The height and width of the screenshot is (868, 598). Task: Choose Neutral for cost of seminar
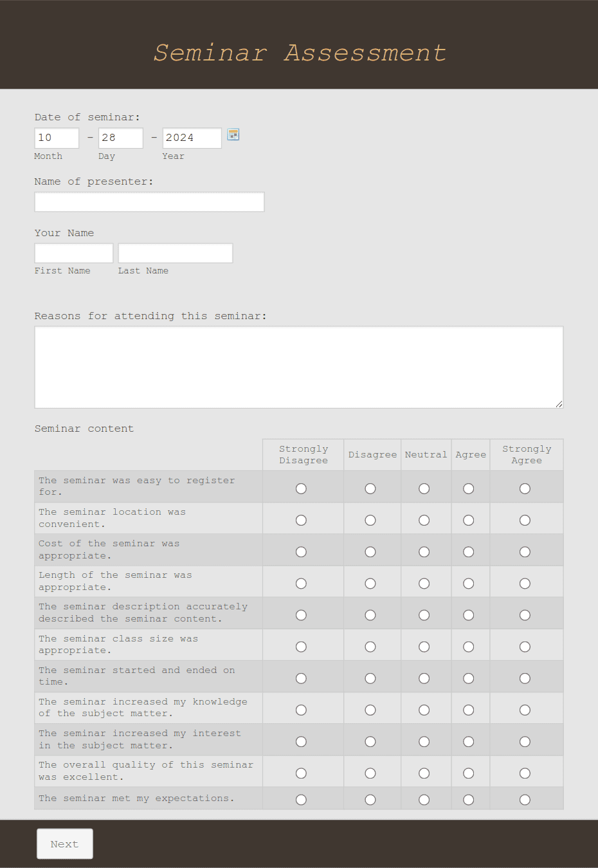pyautogui.click(x=424, y=552)
